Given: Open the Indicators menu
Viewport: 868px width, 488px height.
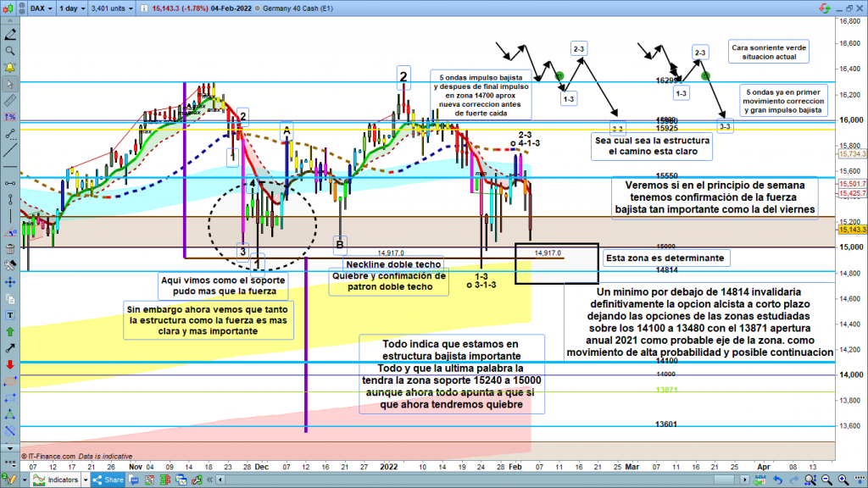Looking at the screenshot, I should [64, 480].
